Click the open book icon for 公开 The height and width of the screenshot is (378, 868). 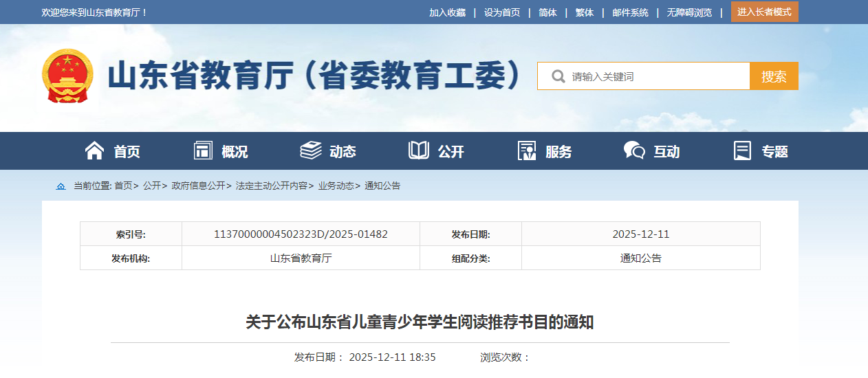click(x=419, y=151)
